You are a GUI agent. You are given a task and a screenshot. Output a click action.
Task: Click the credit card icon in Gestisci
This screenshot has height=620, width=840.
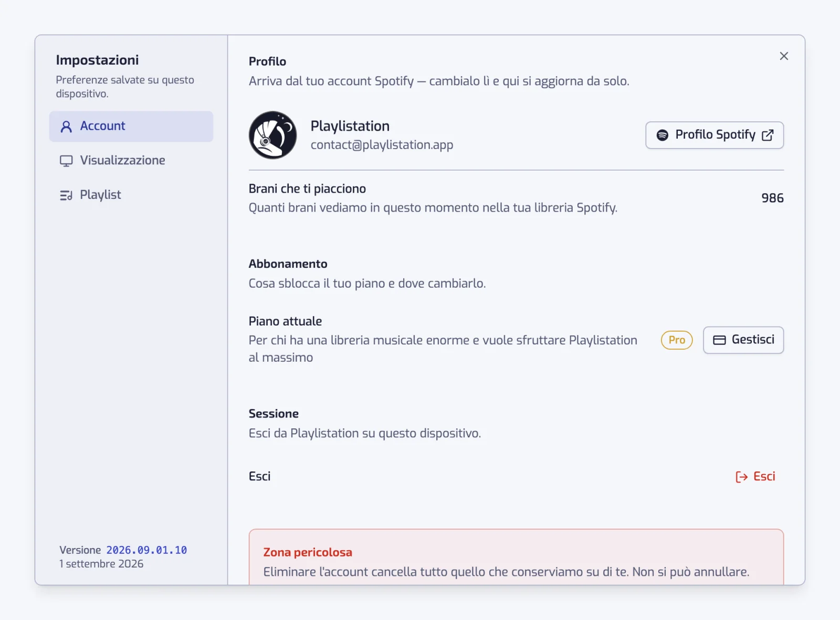click(x=719, y=340)
